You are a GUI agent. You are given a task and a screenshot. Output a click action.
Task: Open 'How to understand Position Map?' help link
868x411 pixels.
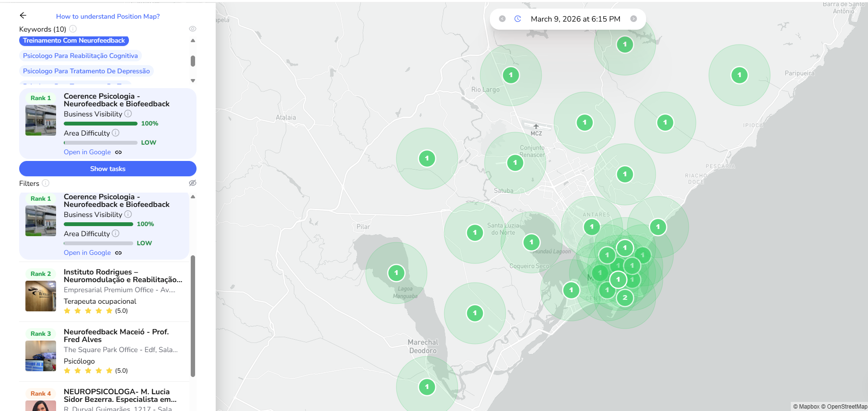108,16
